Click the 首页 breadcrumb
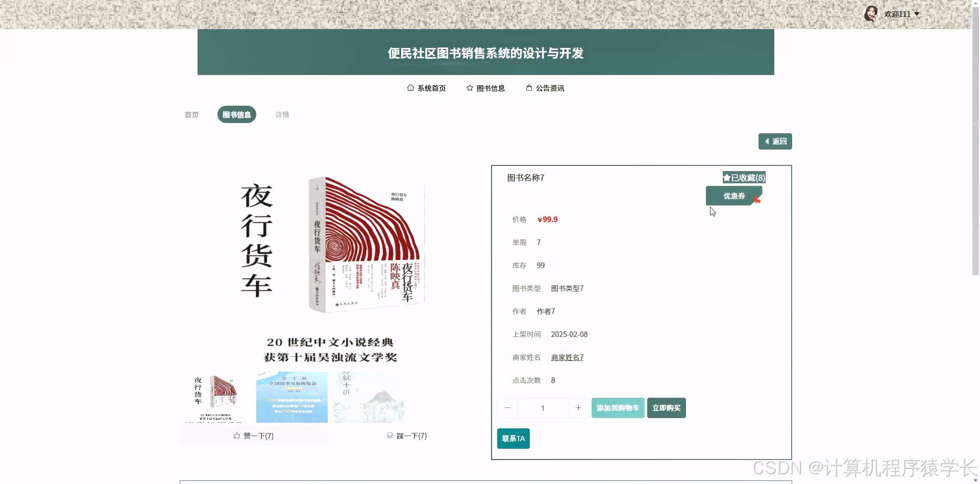Viewport: 980px width, 484px height. [191, 115]
